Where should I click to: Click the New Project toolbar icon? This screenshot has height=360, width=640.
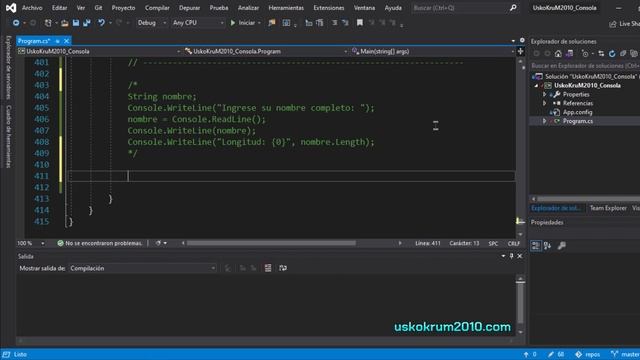(x=48, y=23)
